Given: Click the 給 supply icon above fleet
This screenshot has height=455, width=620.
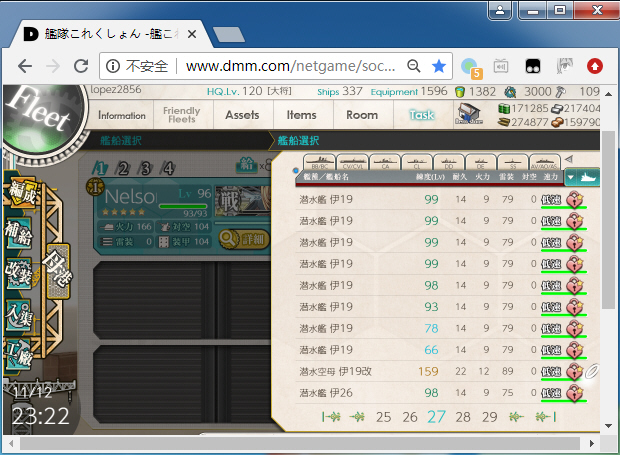Looking at the screenshot, I should (x=247, y=164).
